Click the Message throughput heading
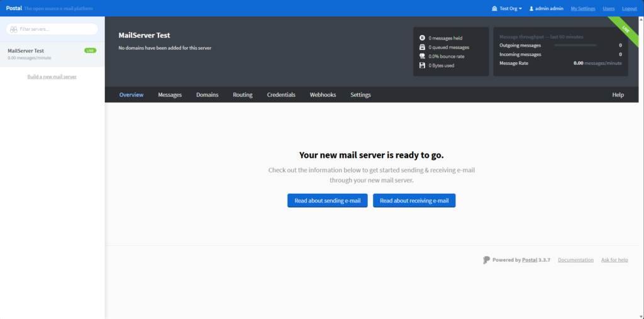The width and height of the screenshot is (644, 319). [541, 36]
